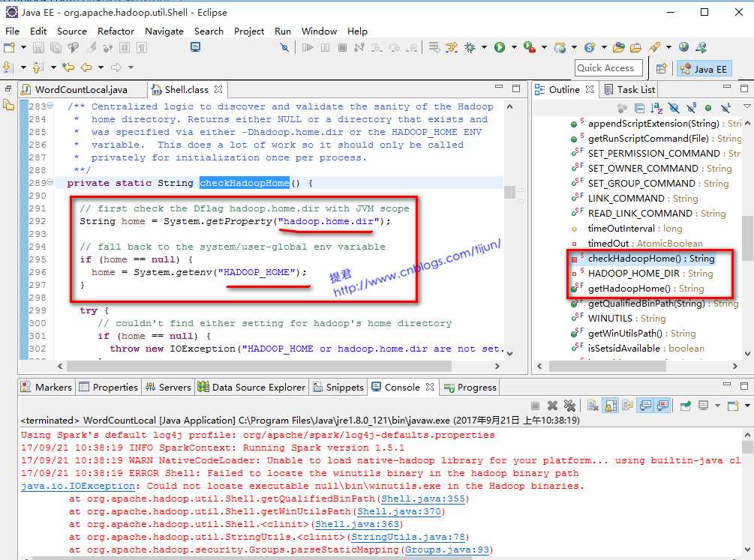This screenshot has height=560, width=754.
Task: Open the New wizard dropdown arrow
Action: coord(23,47)
